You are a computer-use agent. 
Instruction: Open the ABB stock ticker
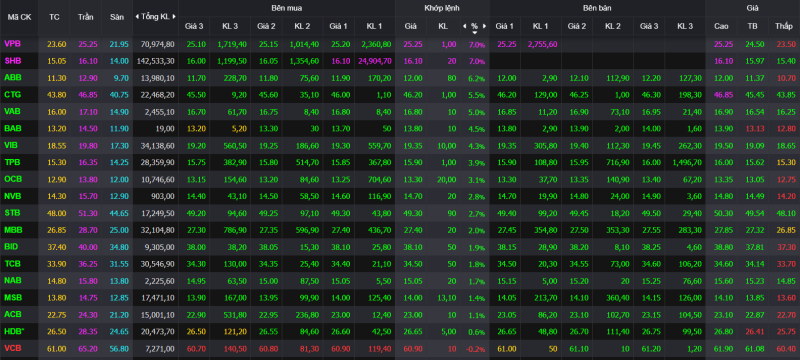(12, 78)
